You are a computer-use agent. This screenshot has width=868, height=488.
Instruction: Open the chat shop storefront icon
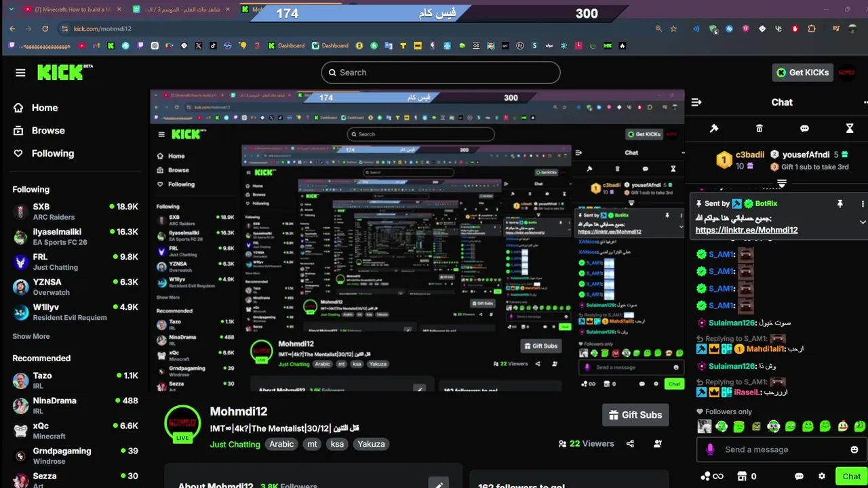click(742, 476)
